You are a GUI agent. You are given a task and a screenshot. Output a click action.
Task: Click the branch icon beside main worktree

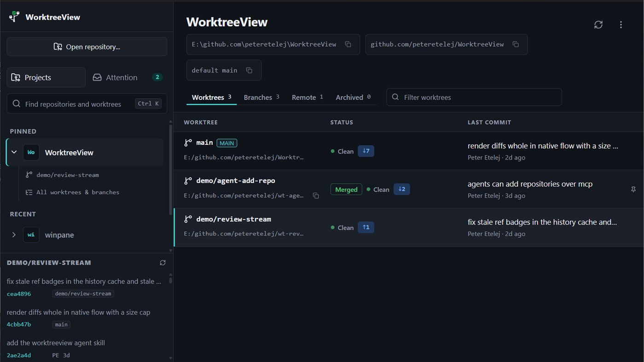pos(188,143)
